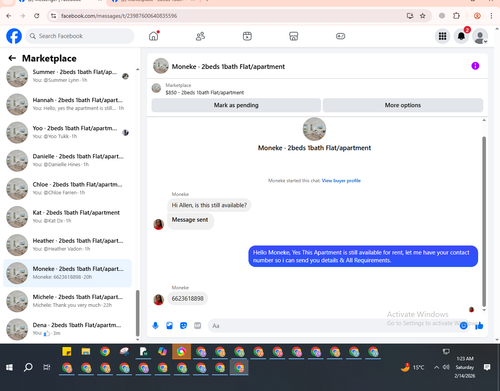Open the Heather conversation
Image resolution: width=500 pixels, height=391 pixels.
(x=68, y=245)
